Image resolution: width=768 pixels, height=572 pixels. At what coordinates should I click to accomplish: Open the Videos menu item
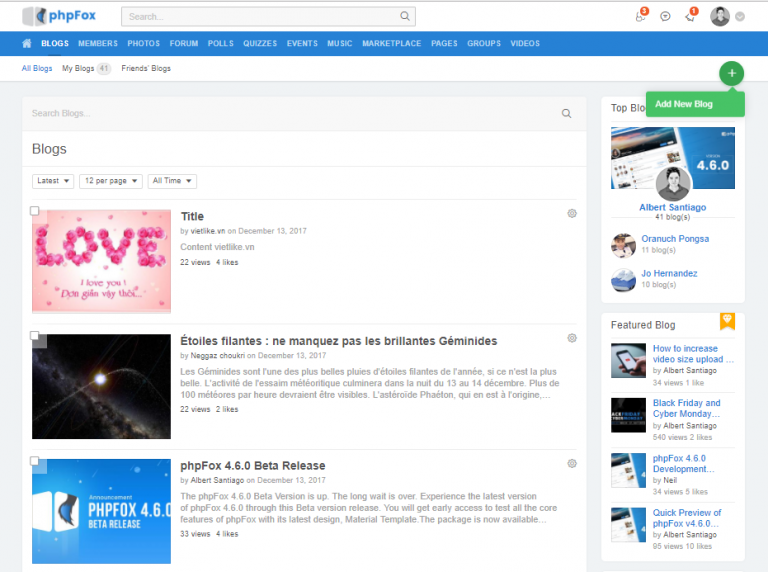[525, 44]
